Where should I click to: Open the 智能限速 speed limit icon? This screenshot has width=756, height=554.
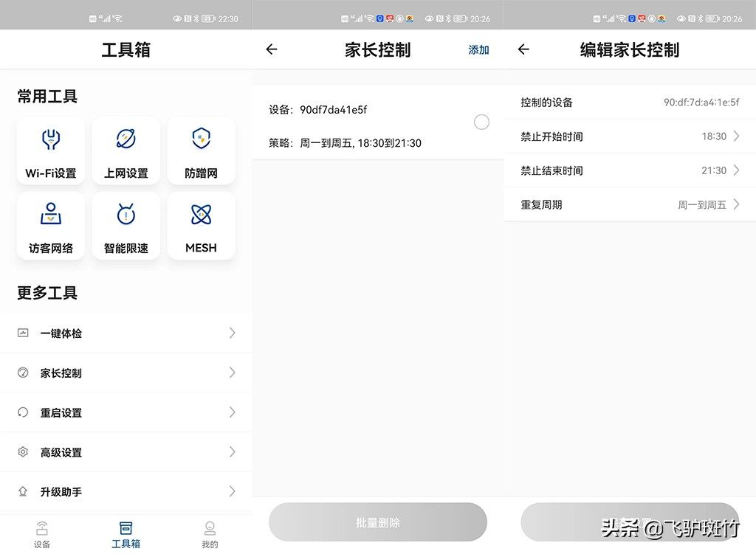click(x=126, y=214)
